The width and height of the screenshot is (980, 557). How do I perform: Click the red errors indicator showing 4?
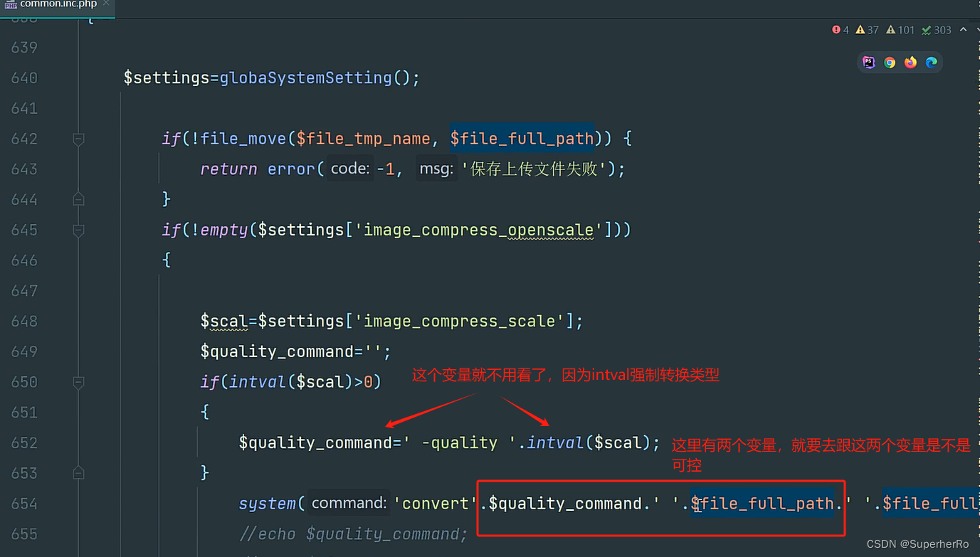coord(841,30)
